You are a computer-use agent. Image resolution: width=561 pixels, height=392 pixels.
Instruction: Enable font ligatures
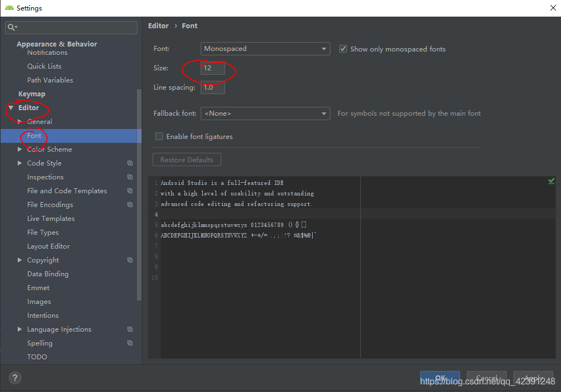click(x=159, y=136)
